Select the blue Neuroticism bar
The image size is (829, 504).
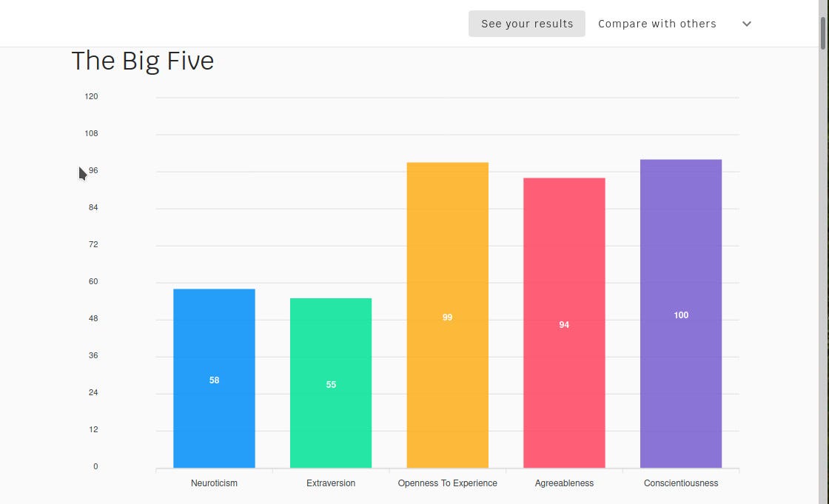(214, 378)
